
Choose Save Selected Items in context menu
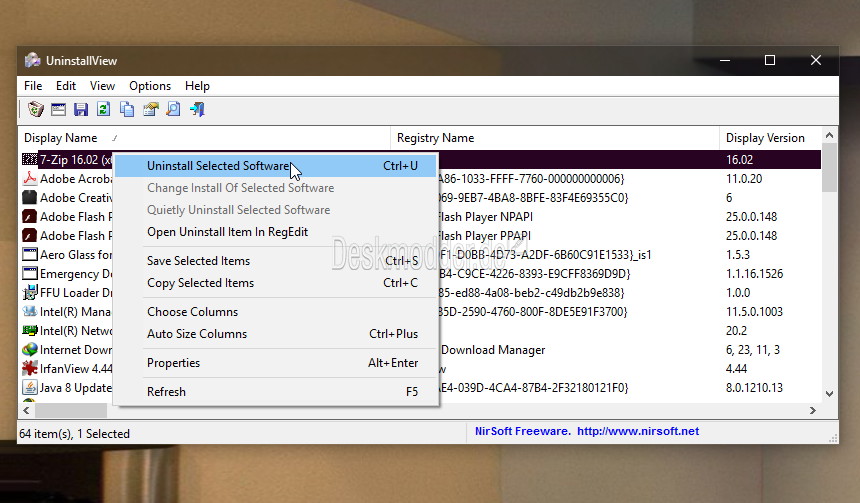(276, 261)
